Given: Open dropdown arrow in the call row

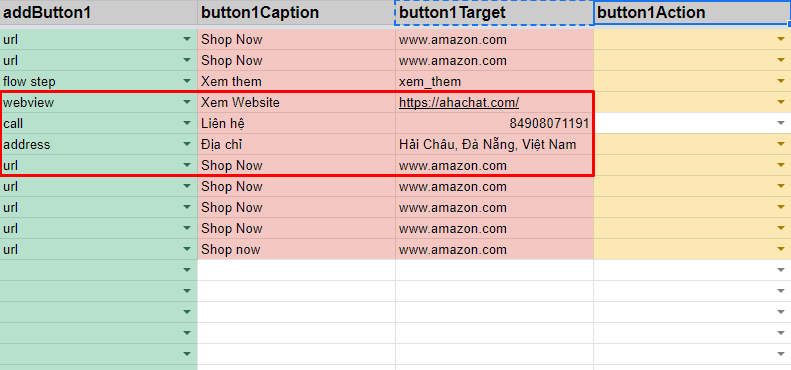Looking at the screenshot, I should coord(187,123).
